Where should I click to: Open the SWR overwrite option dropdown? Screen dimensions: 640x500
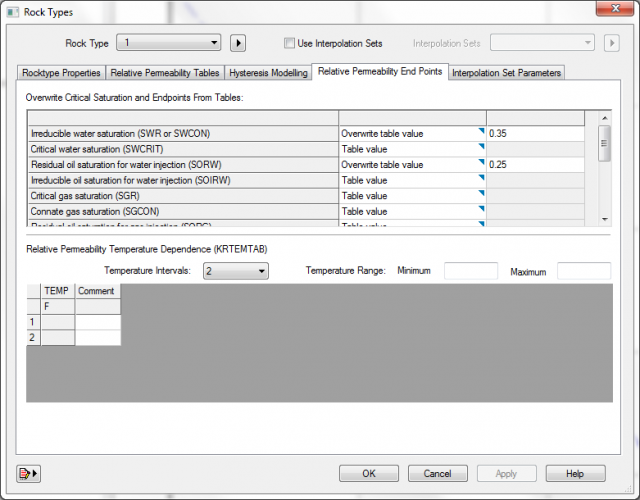[412, 133]
